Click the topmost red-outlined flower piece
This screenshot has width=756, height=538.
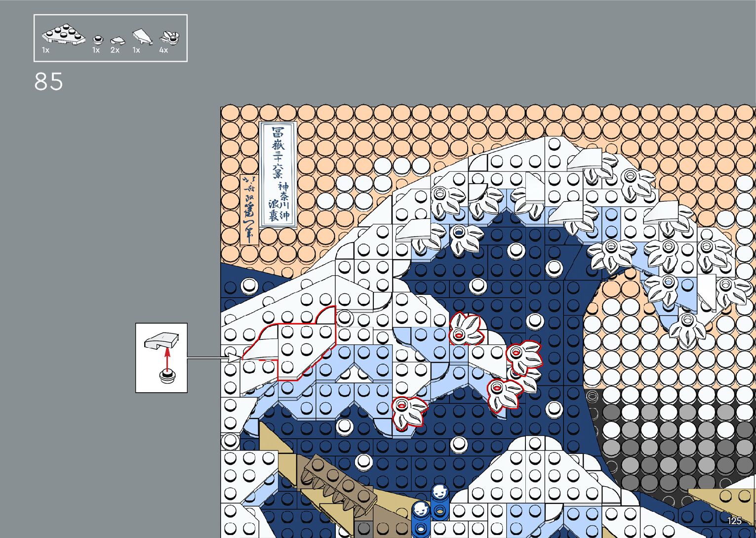(465, 330)
